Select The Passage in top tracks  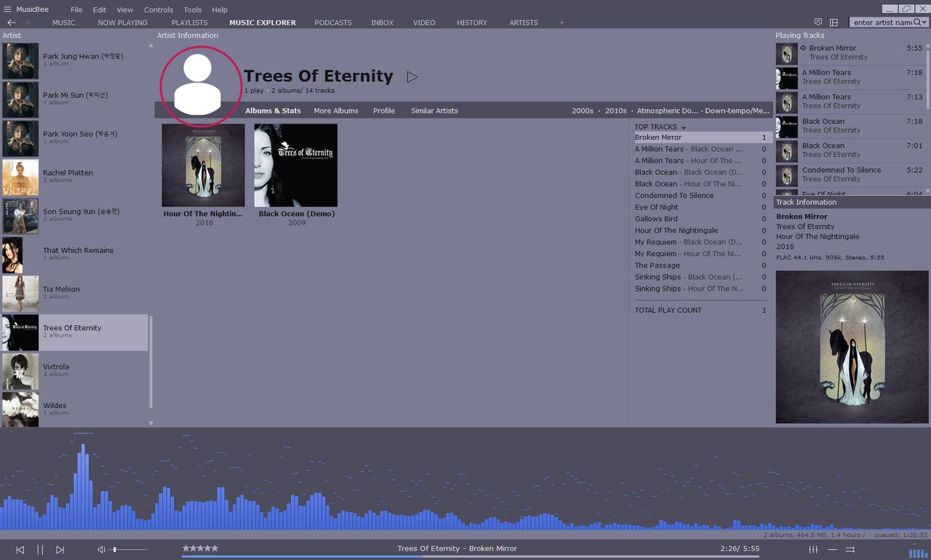700,265
